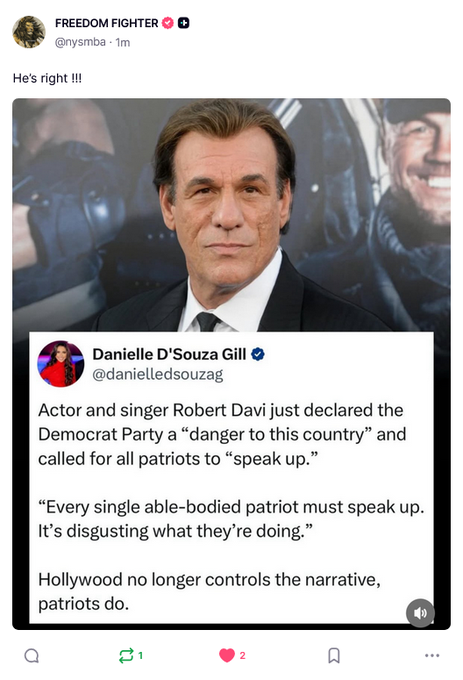Click the @danielledsouzag handle text

click(x=158, y=374)
